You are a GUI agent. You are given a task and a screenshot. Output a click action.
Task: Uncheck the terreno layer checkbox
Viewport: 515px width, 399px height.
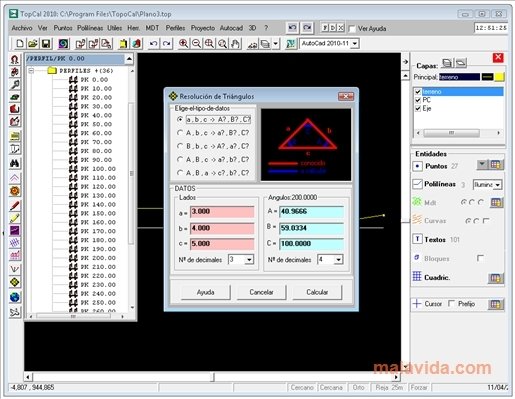pos(418,91)
